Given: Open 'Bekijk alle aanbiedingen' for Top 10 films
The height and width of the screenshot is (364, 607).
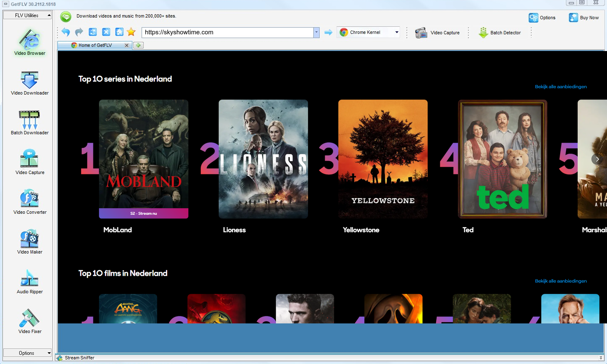Looking at the screenshot, I should point(561,281).
